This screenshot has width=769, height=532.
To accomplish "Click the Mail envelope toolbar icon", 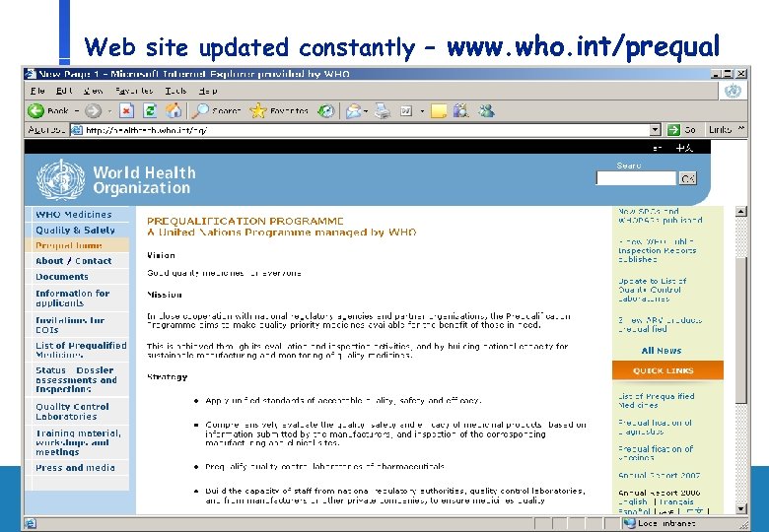I will point(353,111).
